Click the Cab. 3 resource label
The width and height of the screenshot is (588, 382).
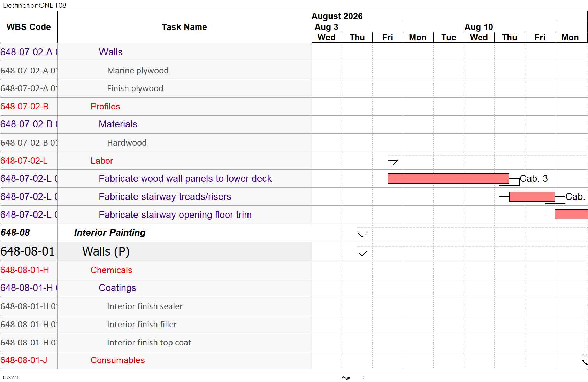click(x=534, y=179)
